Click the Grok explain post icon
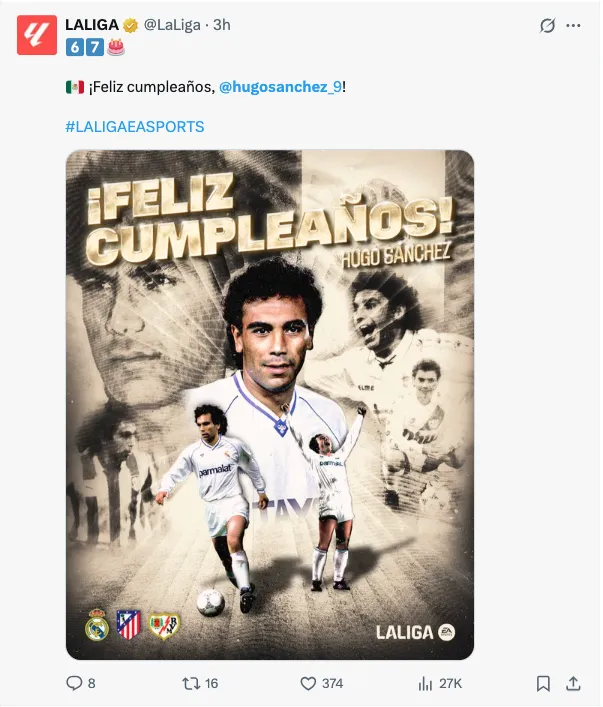603x707 pixels. pyautogui.click(x=548, y=26)
